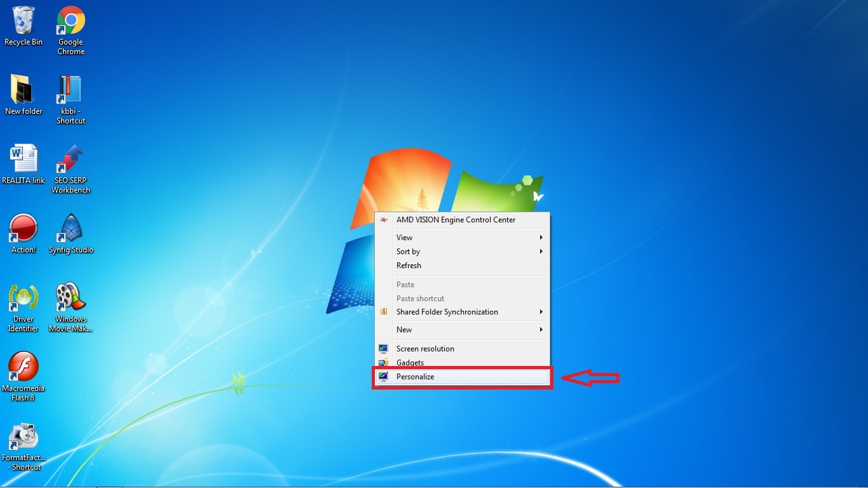This screenshot has height=488, width=868.
Task: Select Personalize in the context menu
Action: [462, 377]
